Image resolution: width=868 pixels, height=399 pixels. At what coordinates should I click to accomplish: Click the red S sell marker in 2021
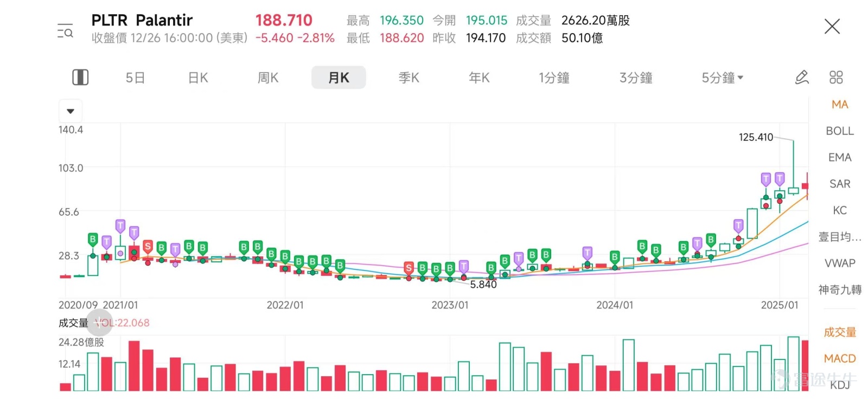pyautogui.click(x=148, y=247)
